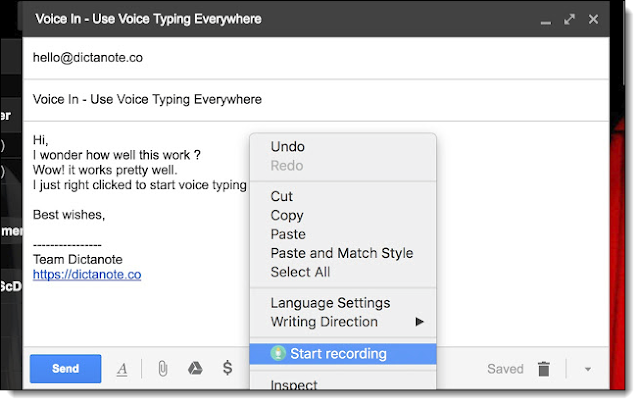The image size is (640, 405).
Task: Select Cut in the context menu
Action: [x=282, y=197]
